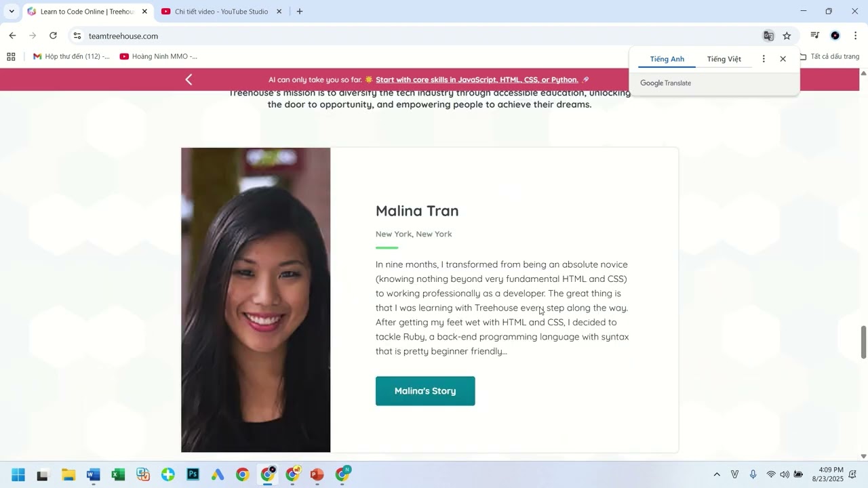Open the tab search dropdown arrow
868x488 pixels.
12,12
